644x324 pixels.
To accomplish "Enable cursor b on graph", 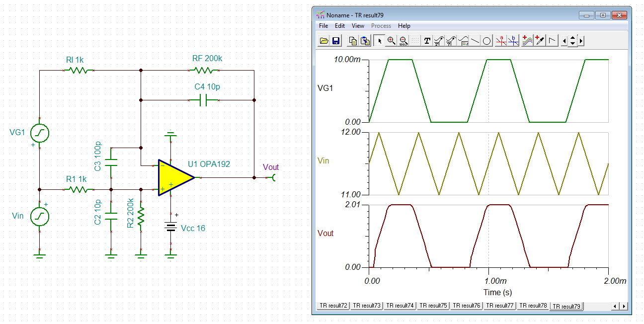I will click(513, 41).
